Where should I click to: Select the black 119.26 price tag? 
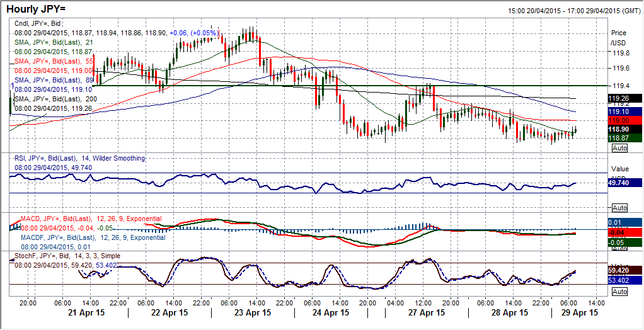pos(624,98)
